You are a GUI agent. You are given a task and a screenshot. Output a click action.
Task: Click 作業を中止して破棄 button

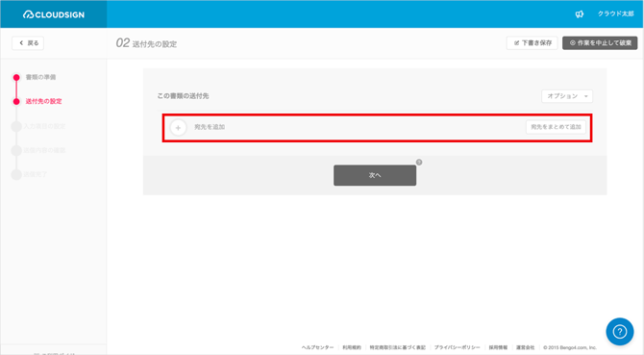point(600,43)
